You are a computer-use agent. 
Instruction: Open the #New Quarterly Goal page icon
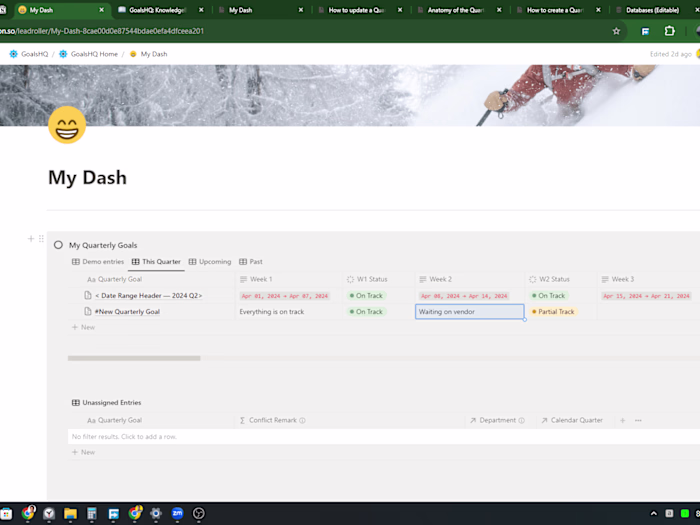(88, 311)
